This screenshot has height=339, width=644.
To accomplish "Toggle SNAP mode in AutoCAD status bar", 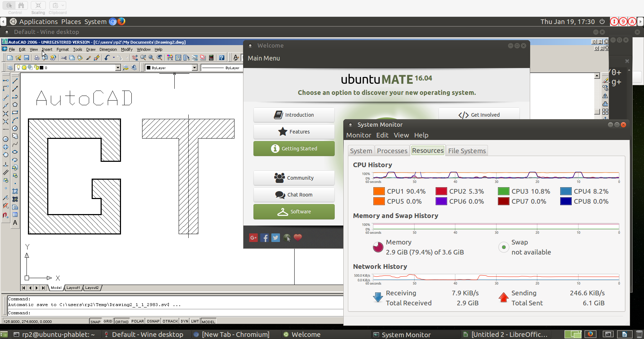I will pyautogui.click(x=96, y=321).
